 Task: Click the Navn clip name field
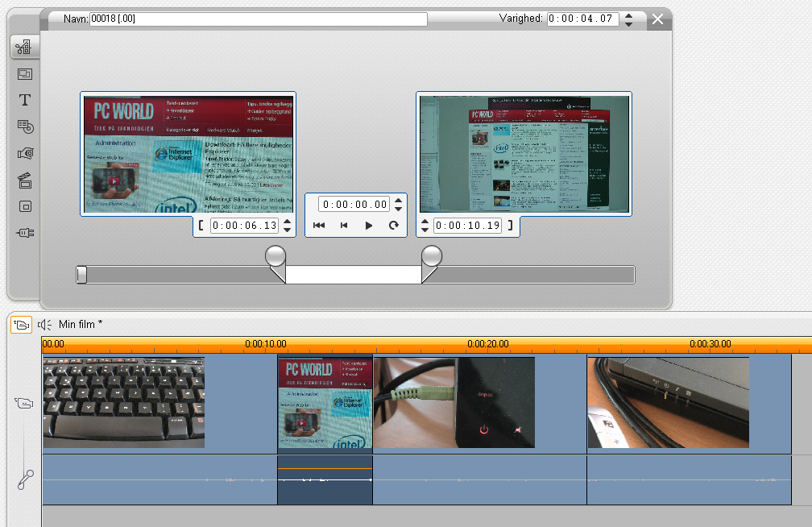coord(258,19)
